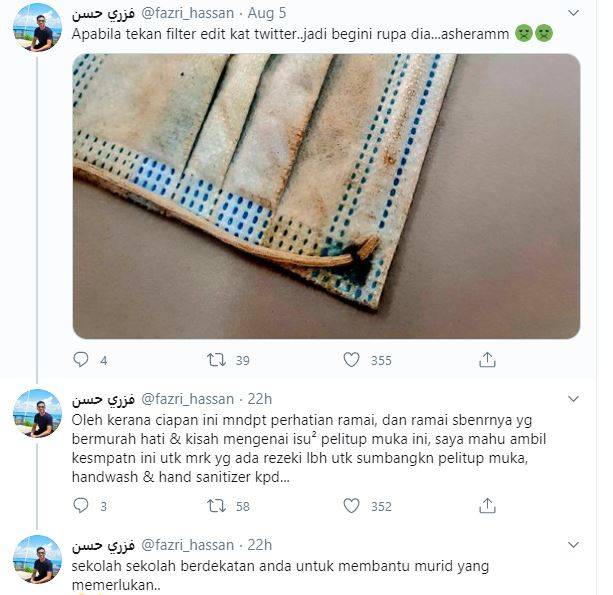Share the 'Oleh kerana ciapan' tweet
The image size is (613, 595).
[487, 505]
